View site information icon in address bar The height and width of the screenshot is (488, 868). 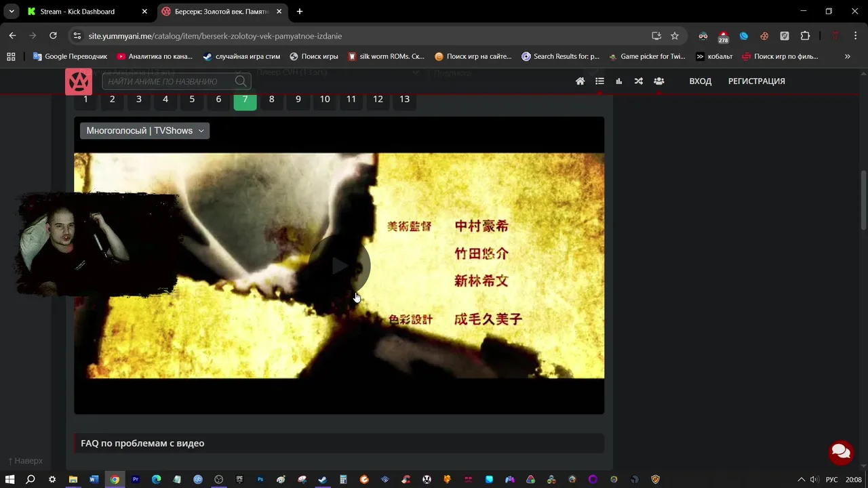pyautogui.click(x=77, y=36)
